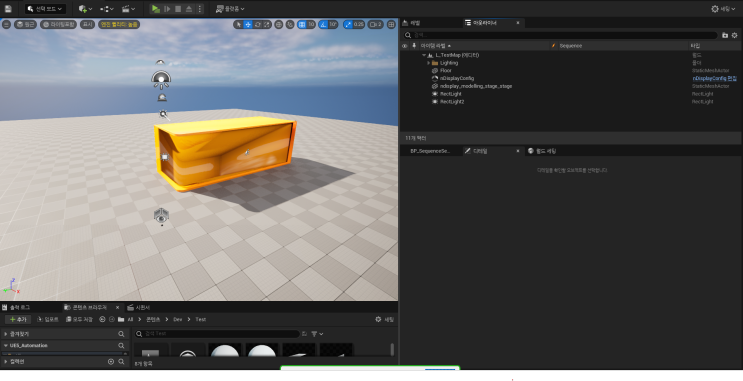Open the Perspective view mode button
743x381 pixels.
pos(25,24)
